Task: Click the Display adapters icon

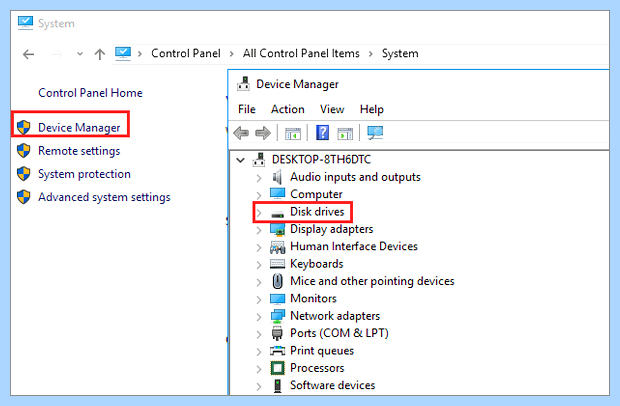Action: (x=278, y=229)
